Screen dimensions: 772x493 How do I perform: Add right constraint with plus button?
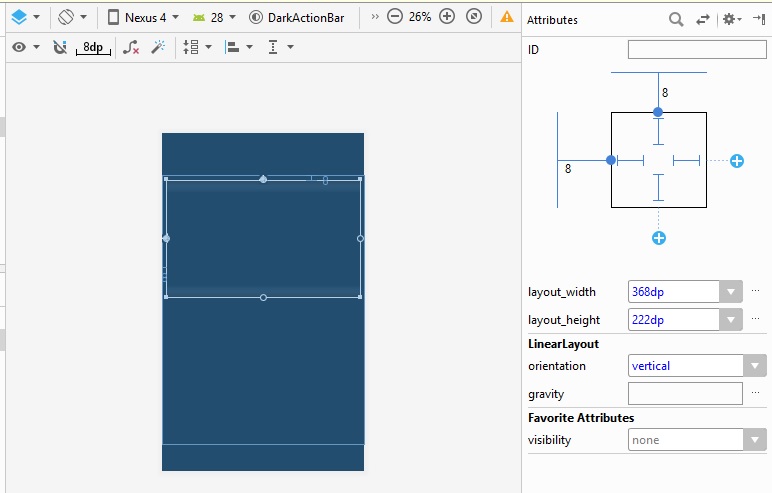(737, 161)
